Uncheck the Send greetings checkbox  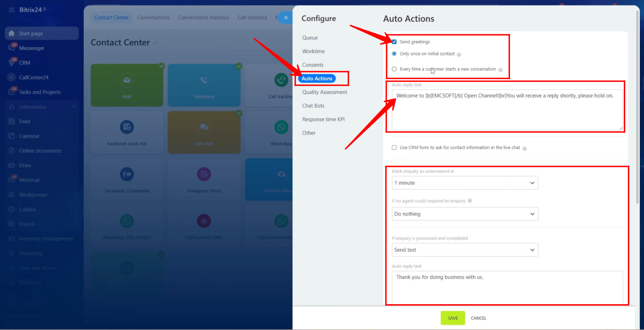tap(394, 42)
